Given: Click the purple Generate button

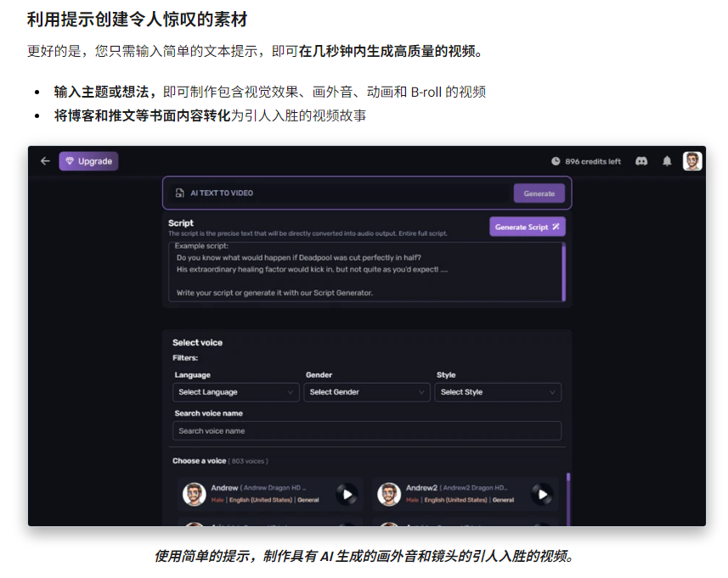Looking at the screenshot, I should coord(539,194).
